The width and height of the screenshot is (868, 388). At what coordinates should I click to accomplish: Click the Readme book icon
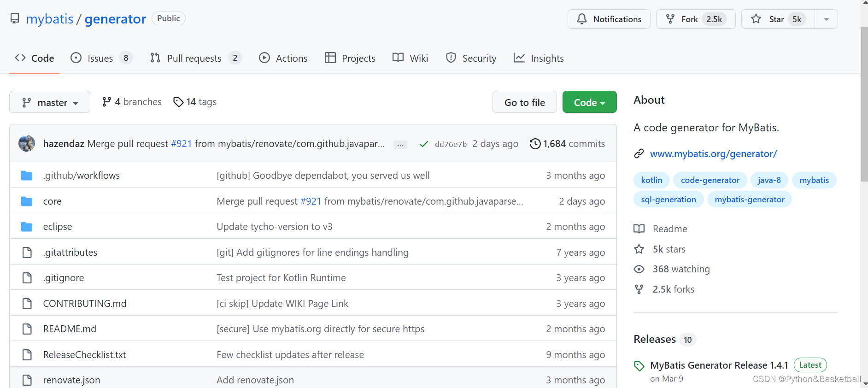click(x=639, y=229)
